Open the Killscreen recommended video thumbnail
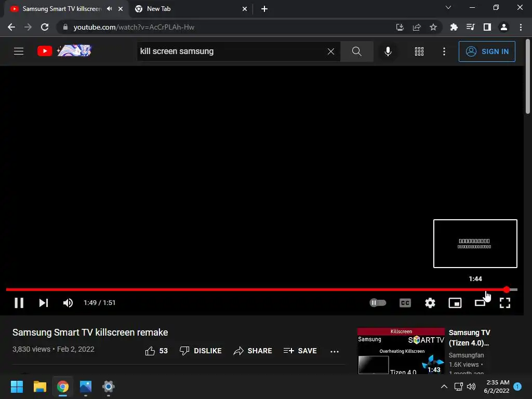This screenshot has width=532, height=399. pyautogui.click(x=401, y=351)
